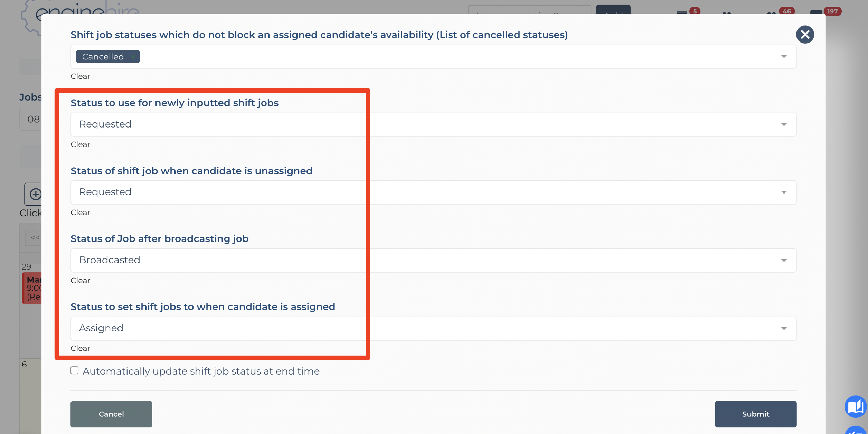Screen dimensions: 868x434
Task: Open the help book icon widget
Action: point(856,406)
